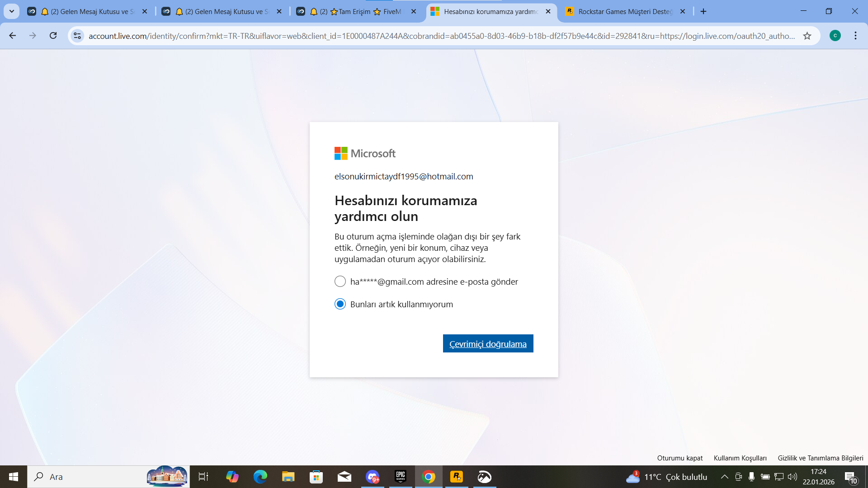Screen dimensions: 868x488
Task: Reload the page with the refresh icon
Action: click(53, 36)
